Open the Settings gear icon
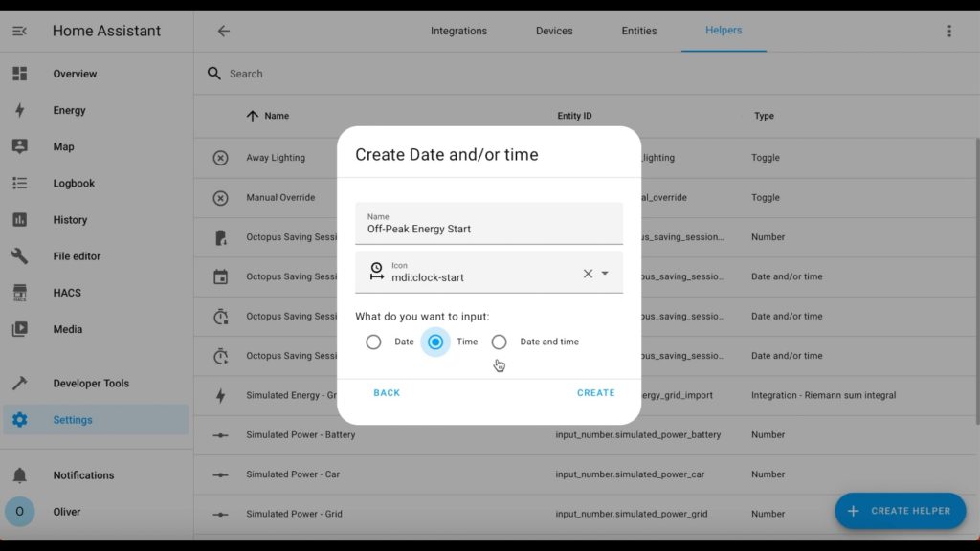Screen dimensions: 980x551 pos(19,420)
